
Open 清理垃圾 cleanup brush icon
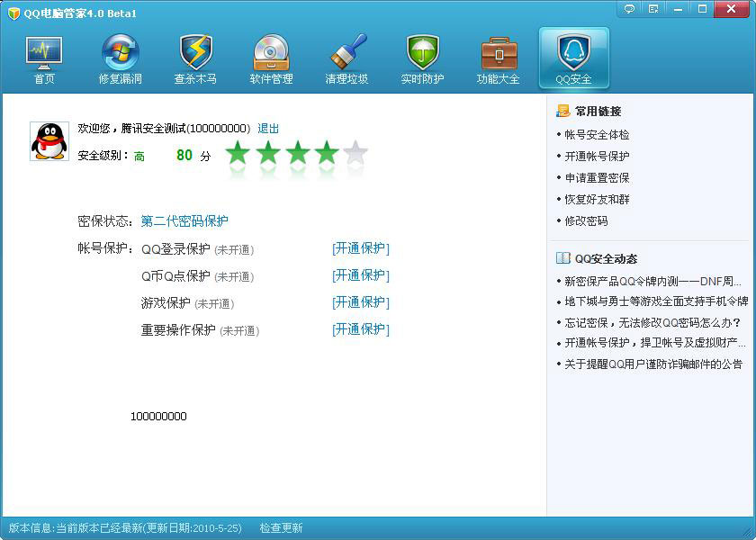pos(346,59)
